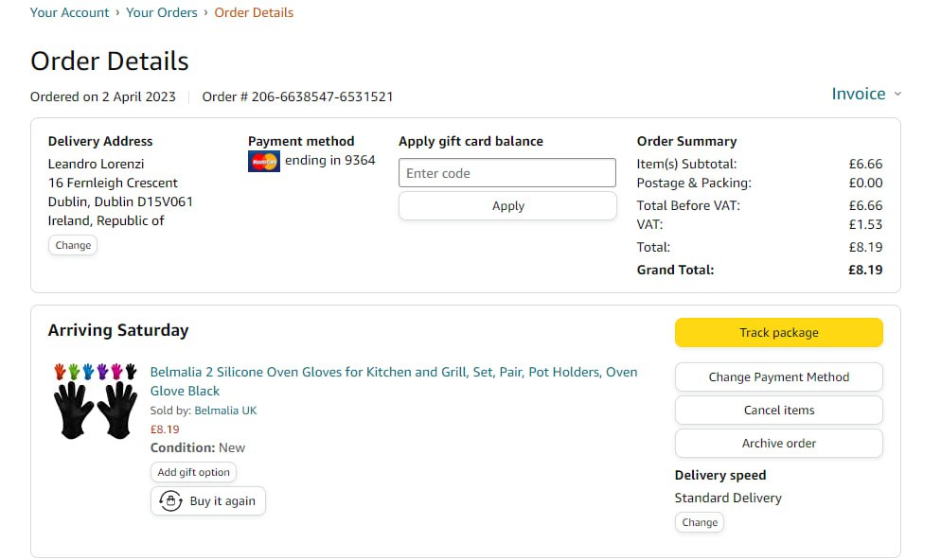Open the Invoice menu link

(858, 94)
